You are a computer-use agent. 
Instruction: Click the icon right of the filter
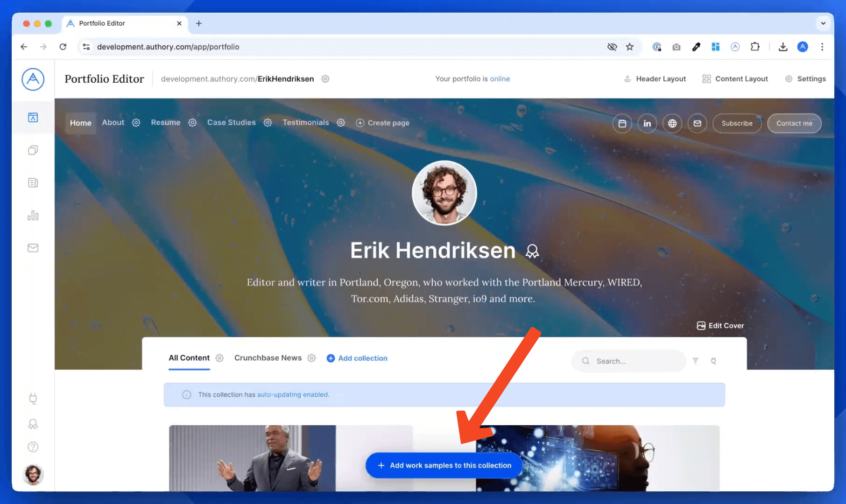point(713,361)
